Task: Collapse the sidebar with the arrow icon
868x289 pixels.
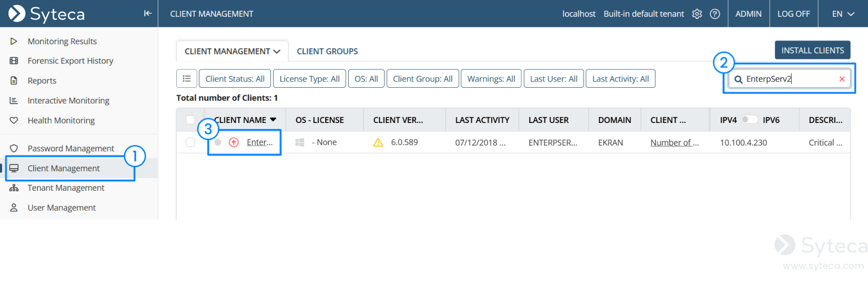Action: tap(147, 14)
